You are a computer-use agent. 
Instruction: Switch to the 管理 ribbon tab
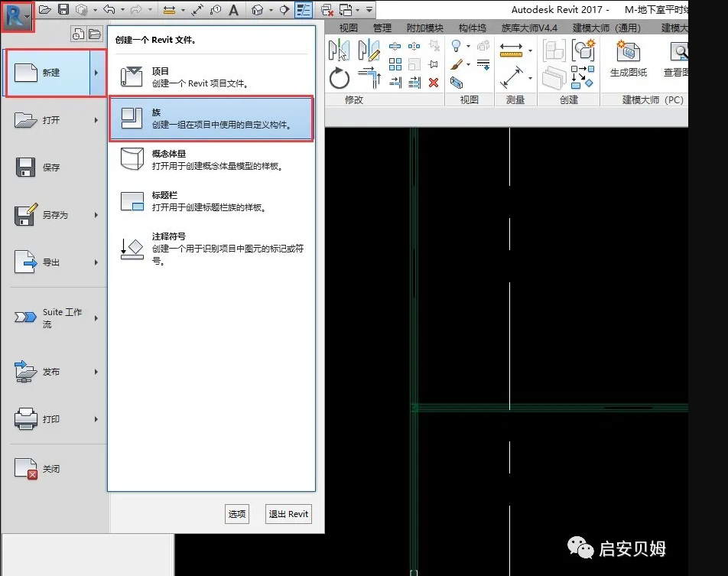coord(382,28)
